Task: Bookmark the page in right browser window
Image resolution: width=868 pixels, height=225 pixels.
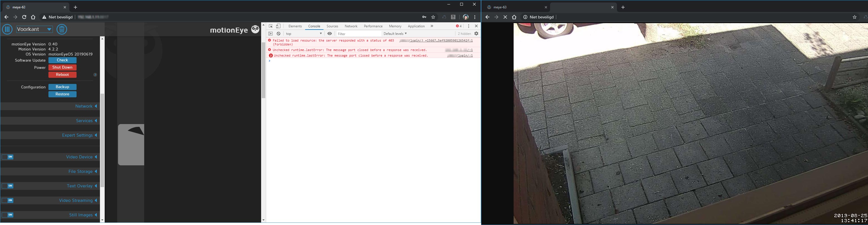Action: point(855,17)
